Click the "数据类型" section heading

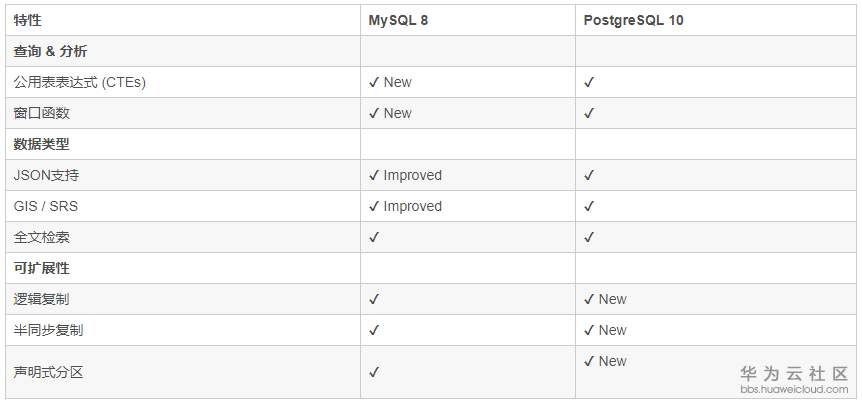tap(42, 144)
